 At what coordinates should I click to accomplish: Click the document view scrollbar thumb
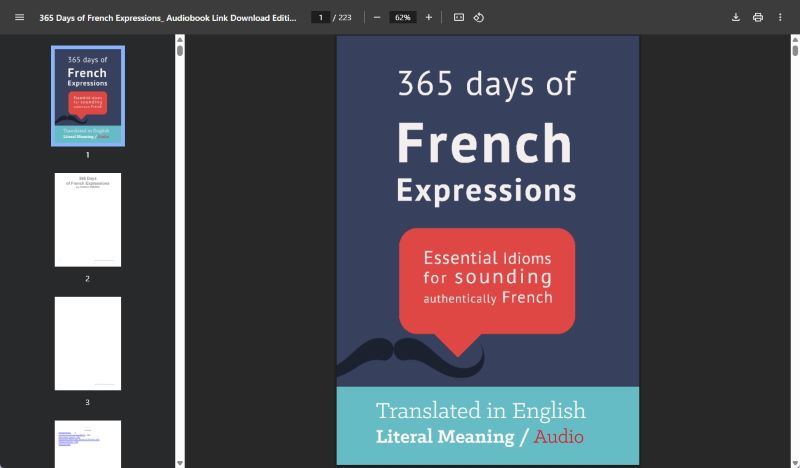click(795, 51)
